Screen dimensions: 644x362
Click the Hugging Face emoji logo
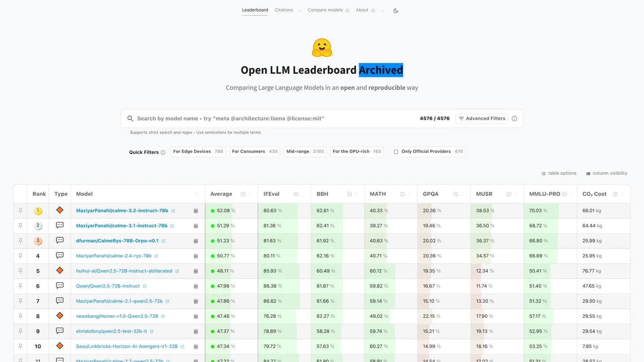[322, 48]
